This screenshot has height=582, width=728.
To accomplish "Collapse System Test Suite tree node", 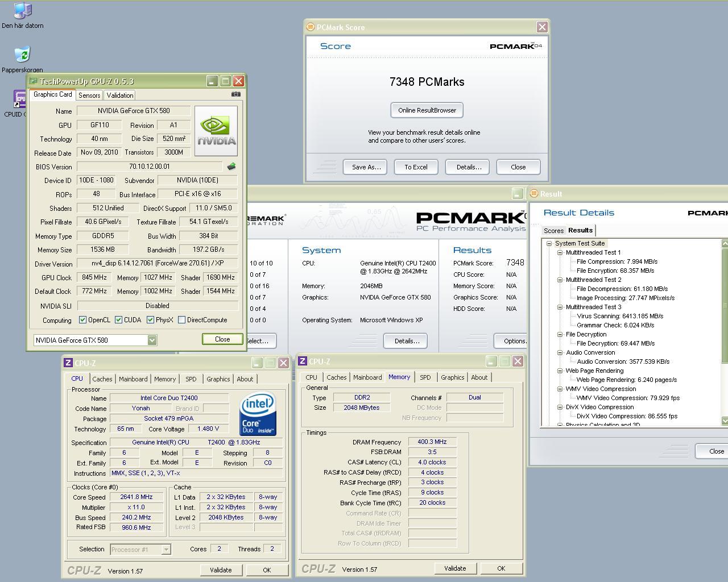I will point(549,243).
